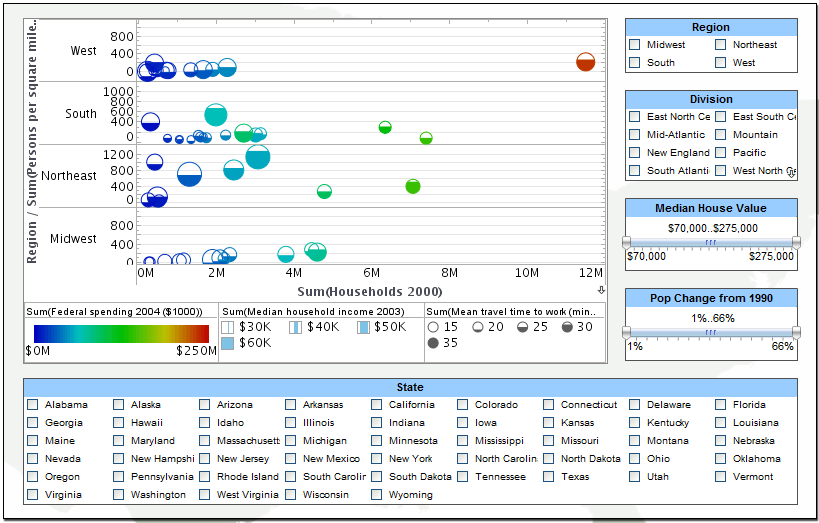This screenshot has width=819, height=523.
Task: Expand the Division list with the down arrow
Action: coord(790,173)
